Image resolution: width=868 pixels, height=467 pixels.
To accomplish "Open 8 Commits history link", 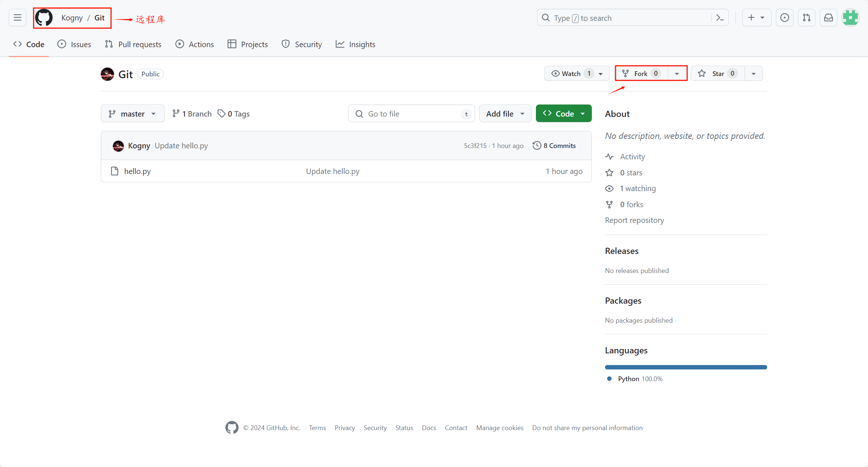I will pyautogui.click(x=554, y=145).
